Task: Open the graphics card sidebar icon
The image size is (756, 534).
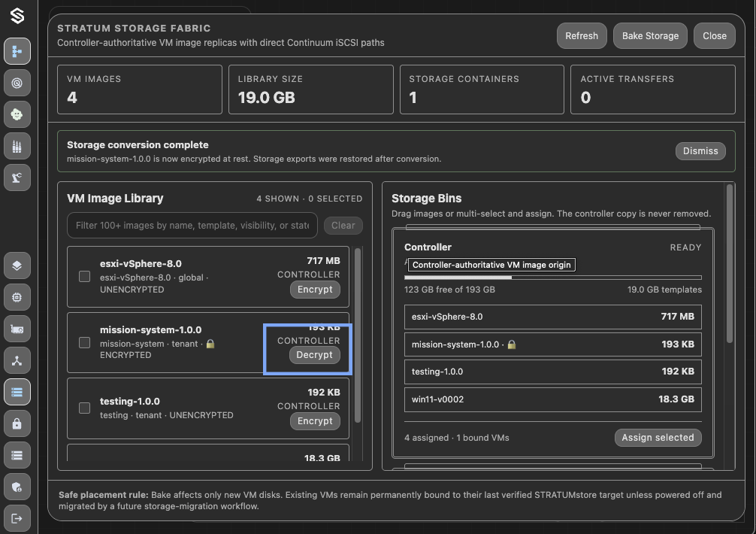Action: click(x=17, y=329)
